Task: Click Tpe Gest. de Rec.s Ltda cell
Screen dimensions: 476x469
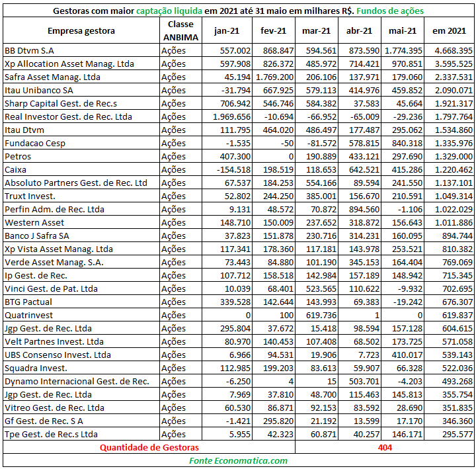Action: coord(81,434)
